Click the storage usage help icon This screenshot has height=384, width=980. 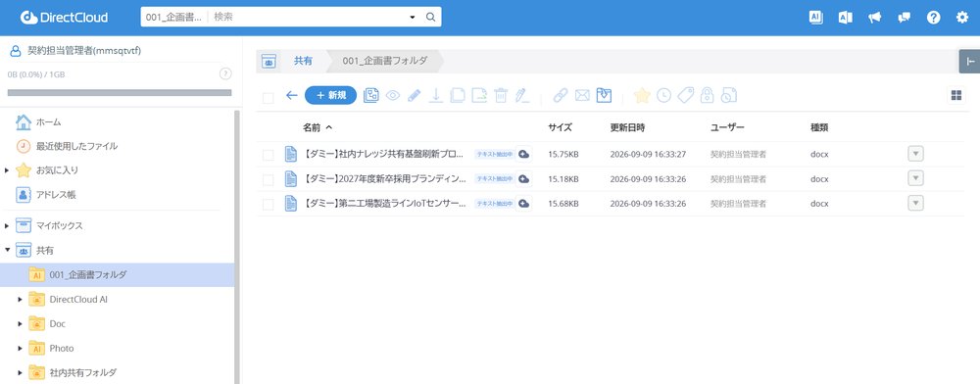pyautogui.click(x=225, y=73)
